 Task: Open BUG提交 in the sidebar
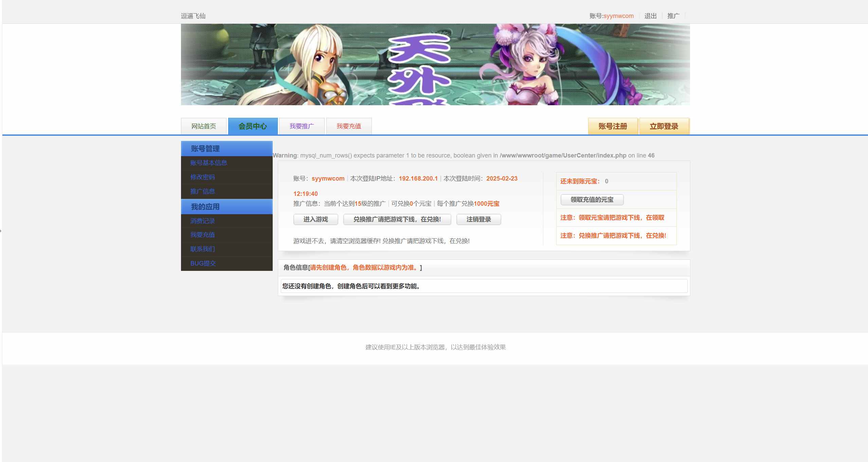click(x=203, y=263)
